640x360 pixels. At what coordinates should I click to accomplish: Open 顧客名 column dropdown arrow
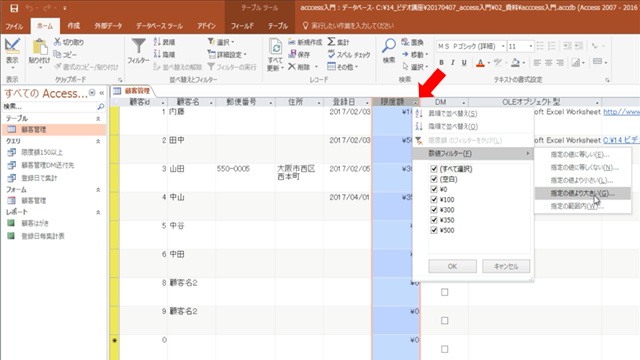pos(211,102)
